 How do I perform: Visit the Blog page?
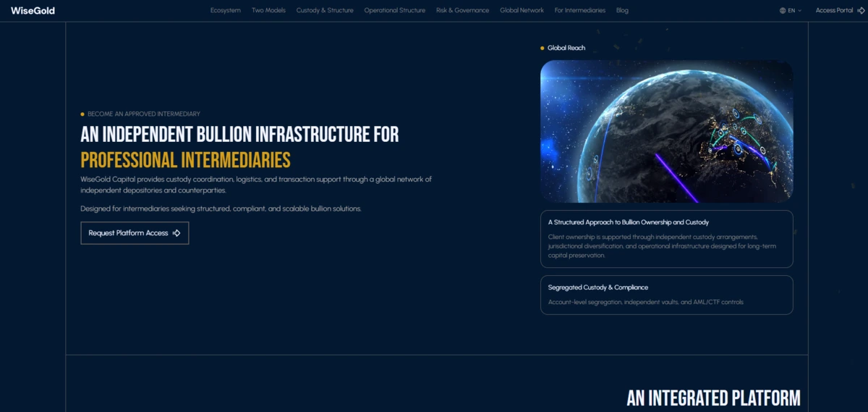tap(622, 11)
